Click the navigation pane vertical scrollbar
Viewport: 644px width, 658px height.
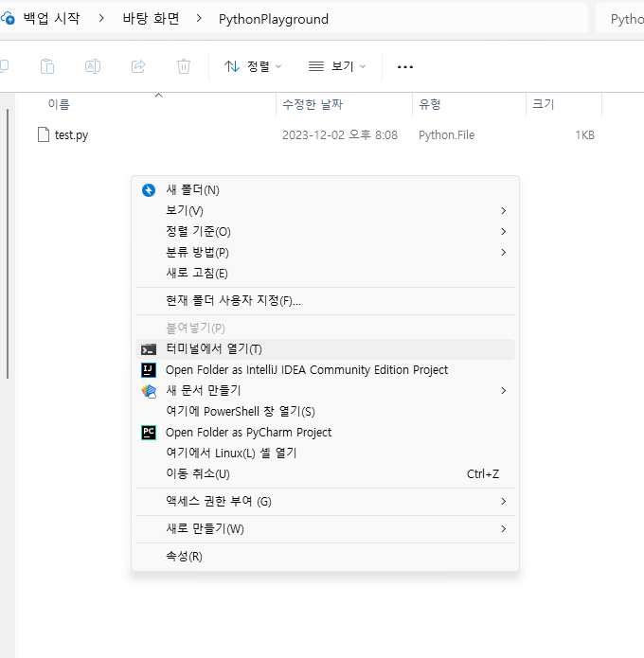click(x=8, y=243)
